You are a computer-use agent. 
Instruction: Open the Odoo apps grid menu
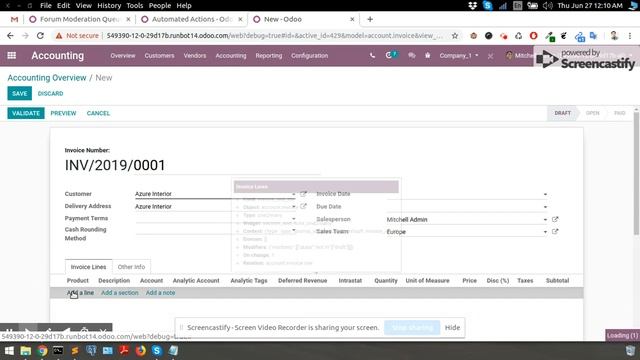[11, 56]
